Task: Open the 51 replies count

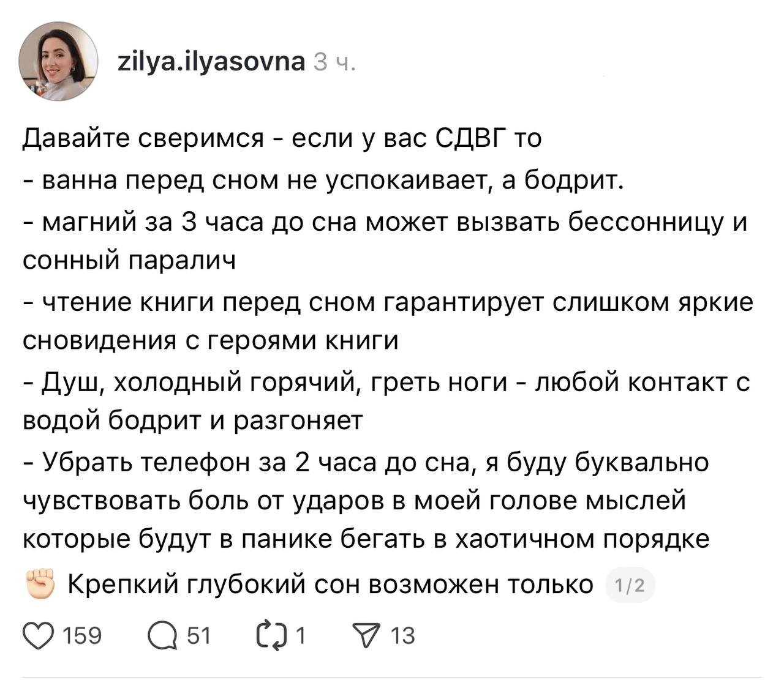Action: 198,636
